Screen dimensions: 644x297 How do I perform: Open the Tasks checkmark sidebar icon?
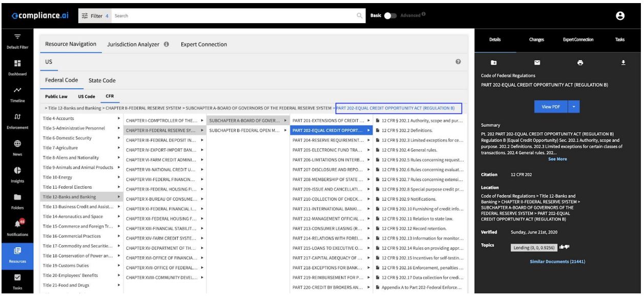[17, 278]
